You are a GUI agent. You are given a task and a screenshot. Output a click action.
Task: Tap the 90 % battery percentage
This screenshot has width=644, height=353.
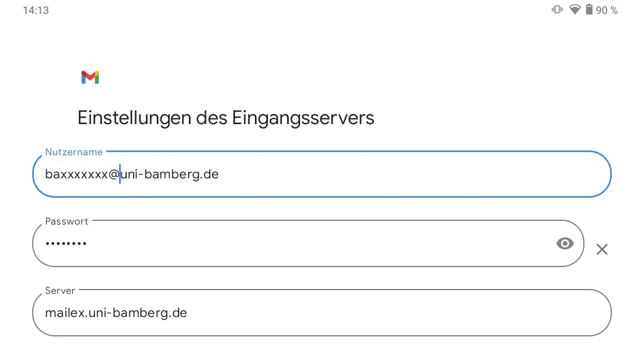pyautogui.click(x=607, y=10)
